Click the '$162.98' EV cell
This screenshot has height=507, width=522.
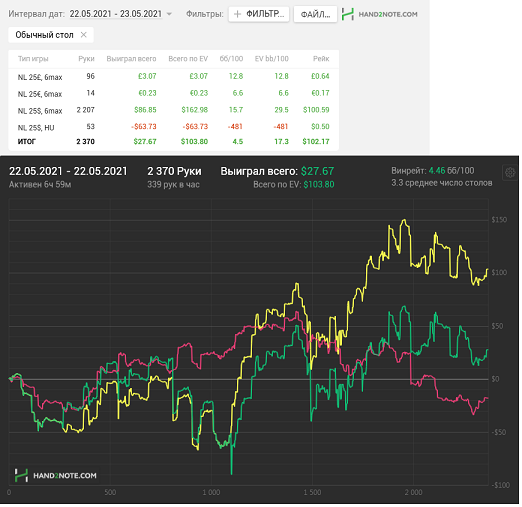pos(195,110)
